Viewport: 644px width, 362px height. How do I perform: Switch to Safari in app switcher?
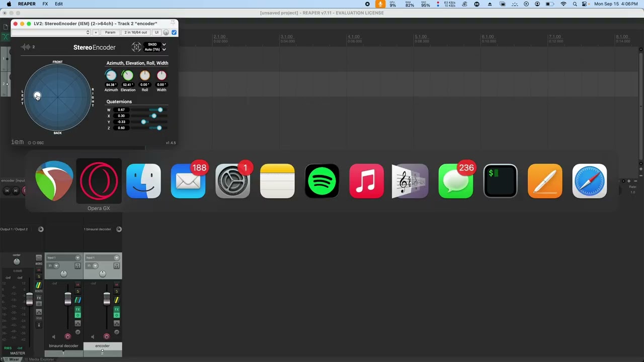pyautogui.click(x=590, y=181)
